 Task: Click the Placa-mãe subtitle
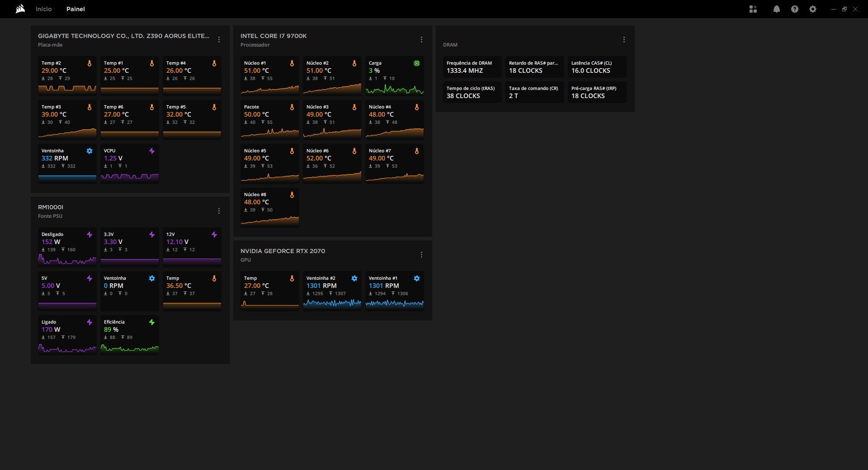(50, 45)
